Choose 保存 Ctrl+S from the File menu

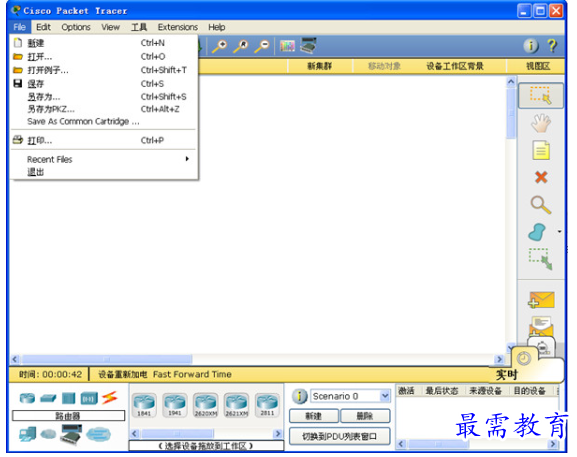click(x=104, y=84)
